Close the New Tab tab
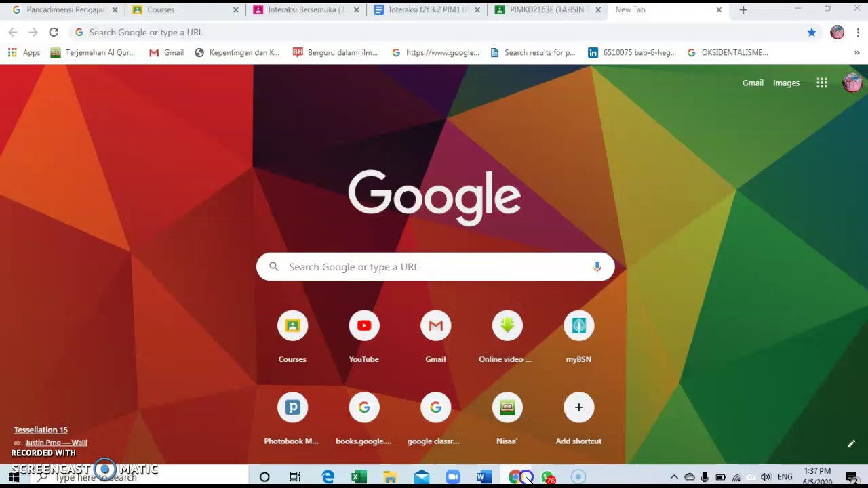 (719, 10)
